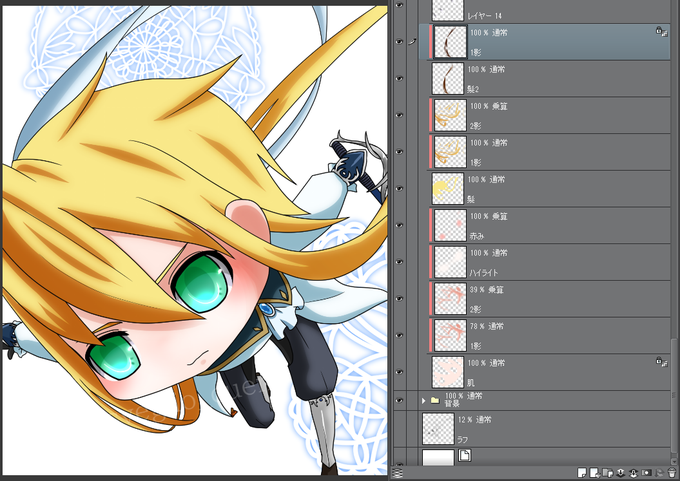Select the 髪 layer name

[471, 199]
